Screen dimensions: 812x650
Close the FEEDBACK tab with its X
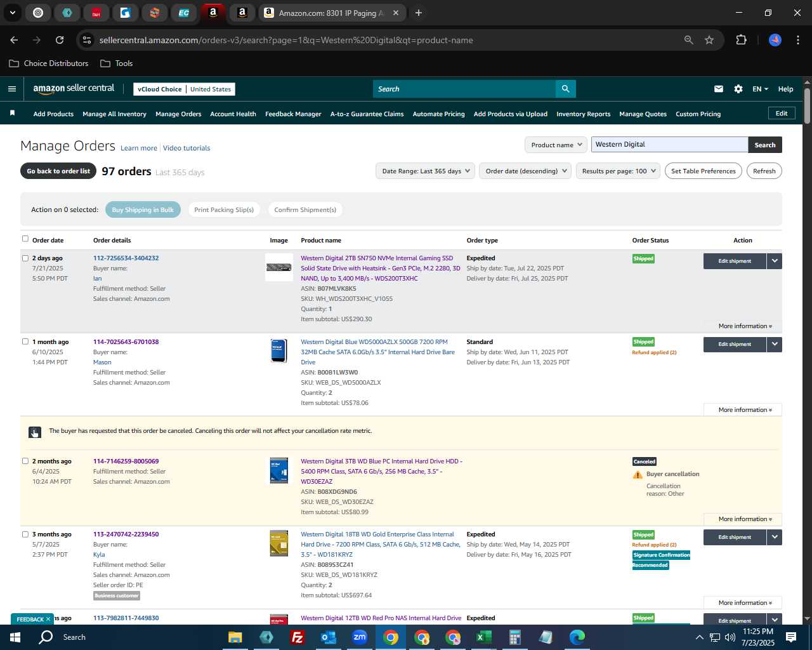click(48, 620)
